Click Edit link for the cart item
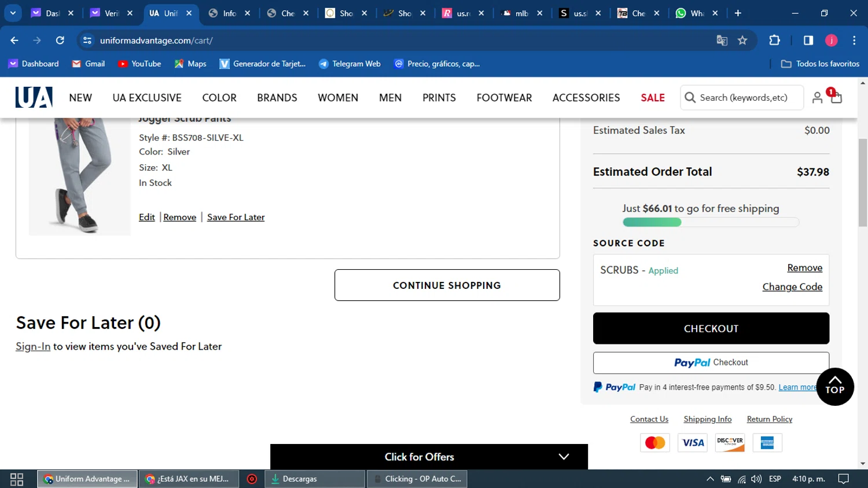868x488 pixels. coord(147,217)
